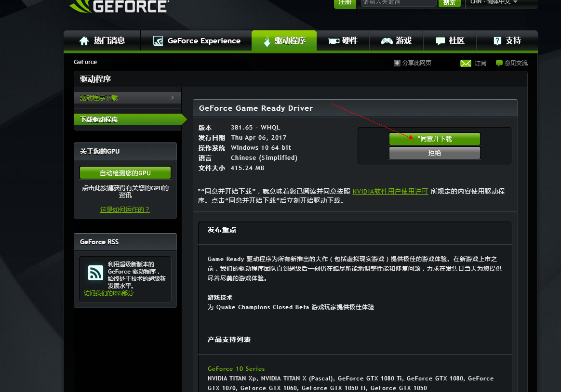Screen dimensions: 561x392
Task: Click the chat bubble icon on community tab
Action: click(441, 41)
